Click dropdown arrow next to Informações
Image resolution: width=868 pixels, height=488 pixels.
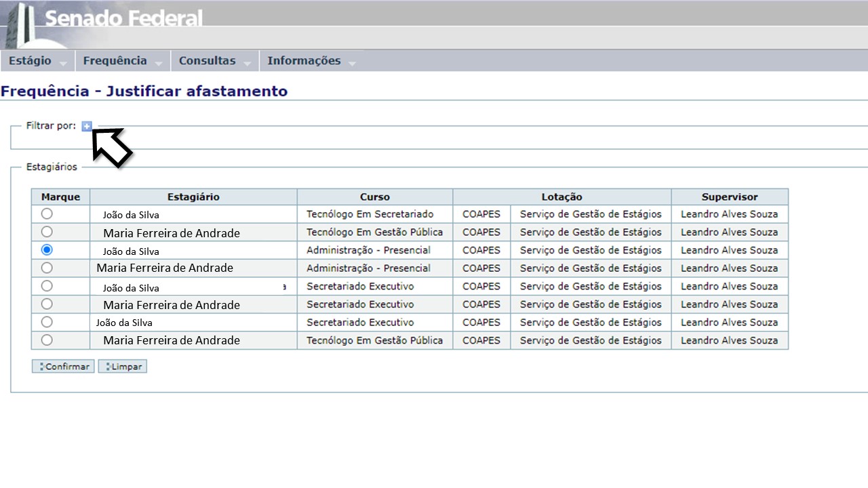[x=352, y=63]
